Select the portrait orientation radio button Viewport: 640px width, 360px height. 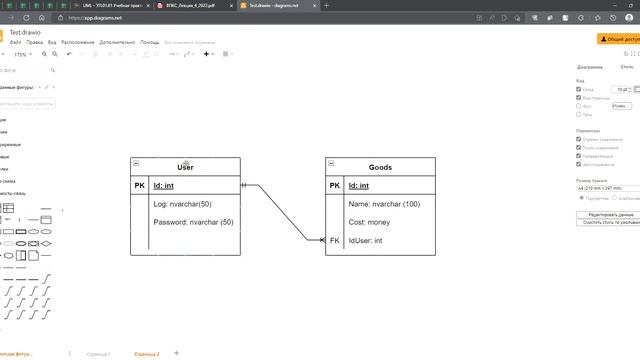click(582, 198)
